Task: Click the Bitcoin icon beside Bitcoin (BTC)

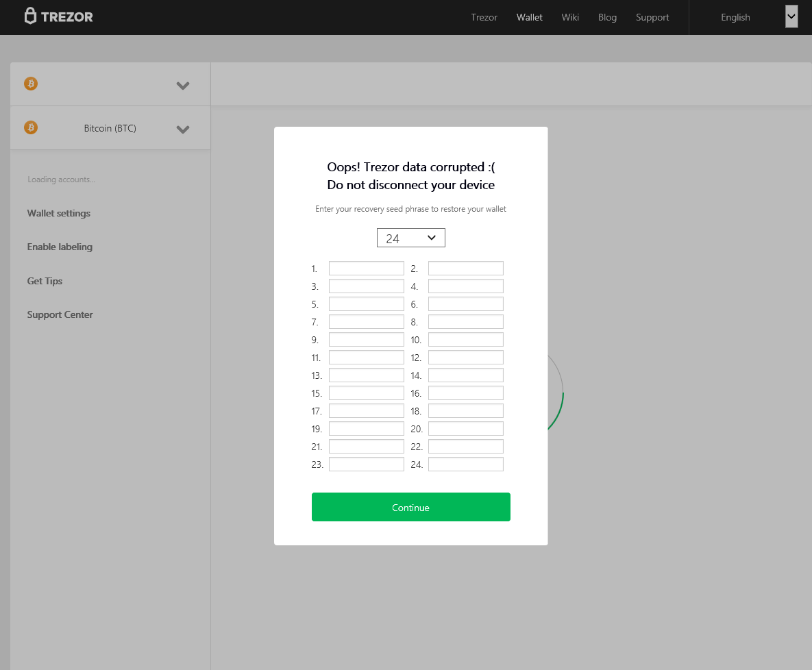Action: pyautogui.click(x=31, y=127)
